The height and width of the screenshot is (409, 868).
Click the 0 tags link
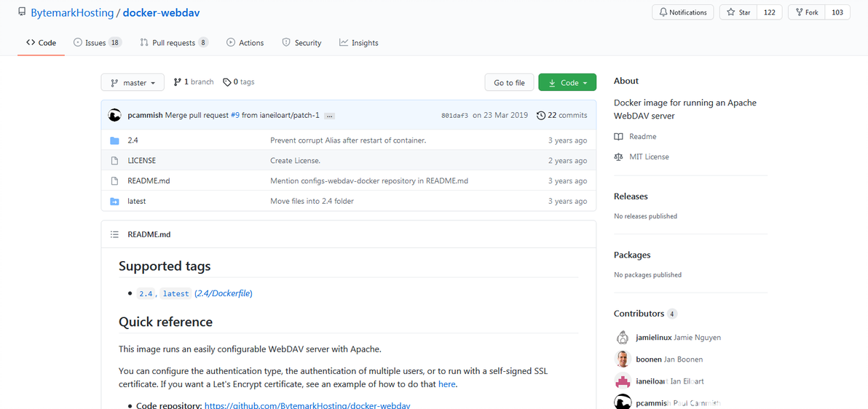click(x=239, y=82)
